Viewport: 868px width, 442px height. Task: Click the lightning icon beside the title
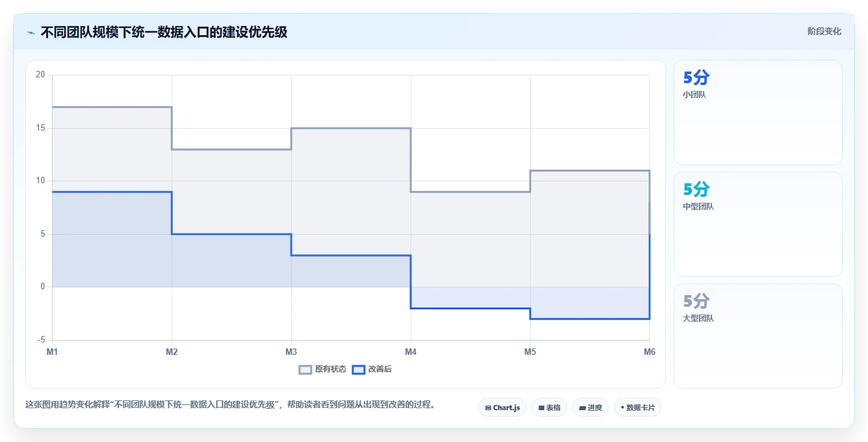click(31, 32)
